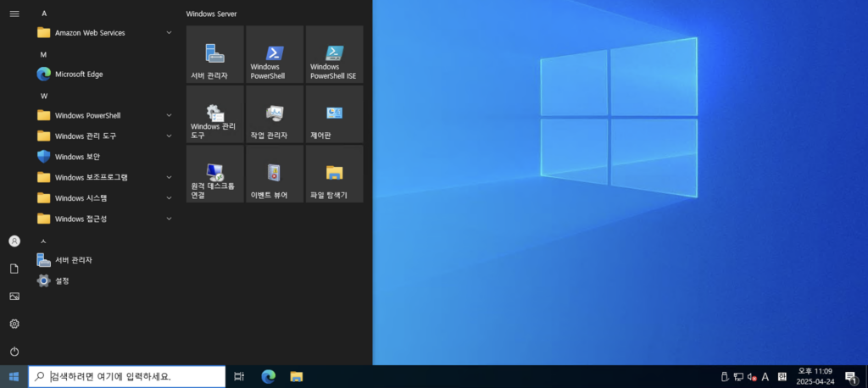
Task: Expand the Amazon Web Services folder
Action: click(105, 33)
